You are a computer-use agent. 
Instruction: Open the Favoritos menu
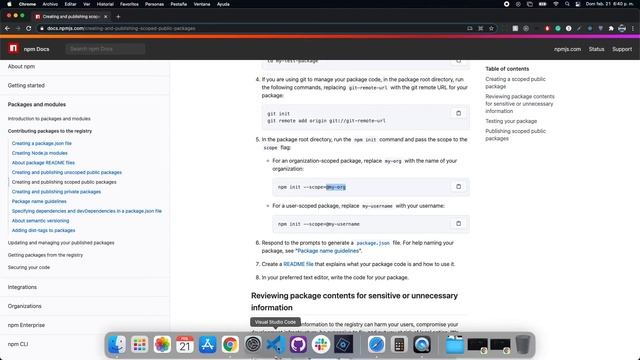[129, 4]
